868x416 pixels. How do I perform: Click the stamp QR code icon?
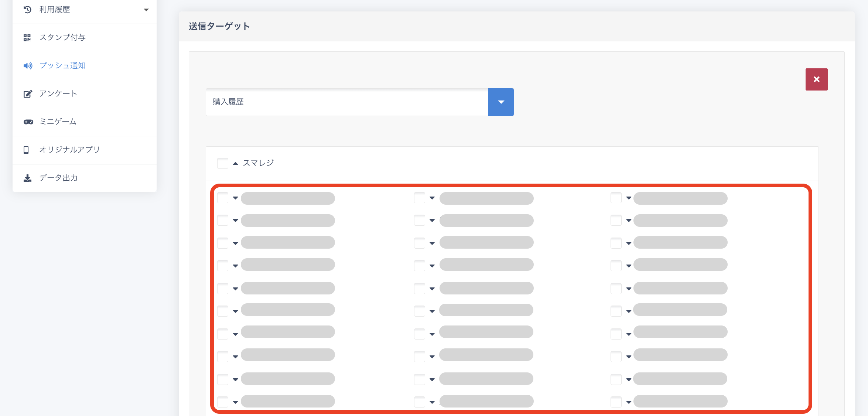(x=27, y=38)
